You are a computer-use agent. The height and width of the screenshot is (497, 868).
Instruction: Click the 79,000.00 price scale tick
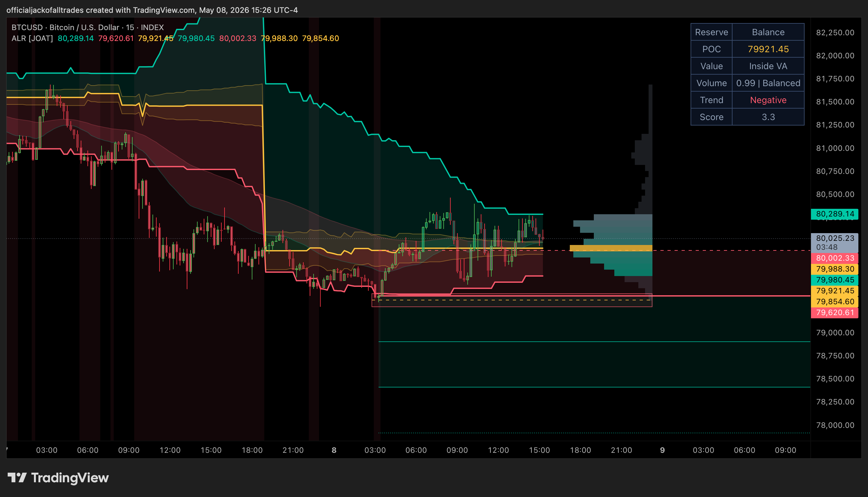pyautogui.click(x=835, y=332)
